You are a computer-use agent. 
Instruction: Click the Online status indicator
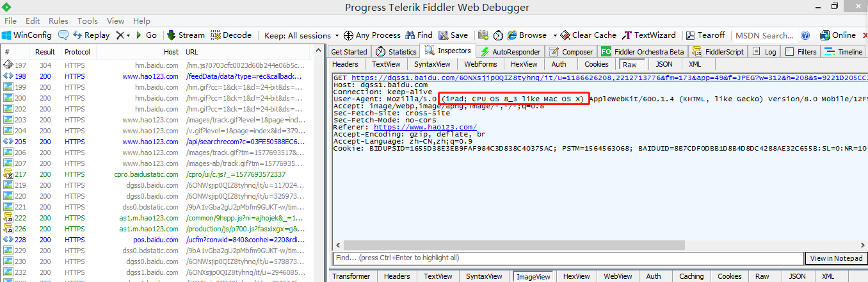point(837,35)
